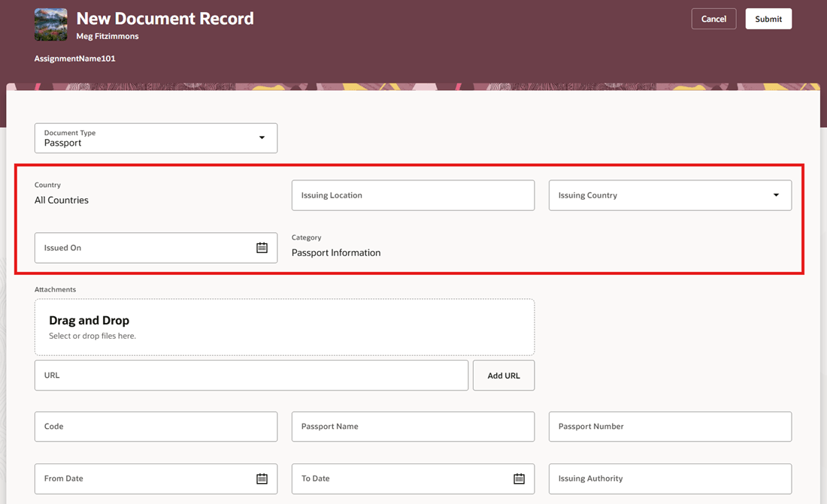Click the 'Meg Fitzimmons' name text
827x504 pixels.
[108, 36]
